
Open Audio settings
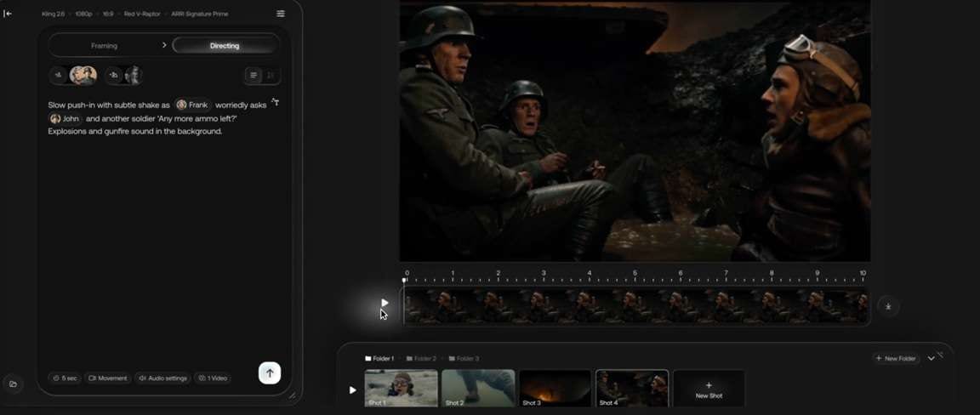pyautogui.click(x=162, y=378)
